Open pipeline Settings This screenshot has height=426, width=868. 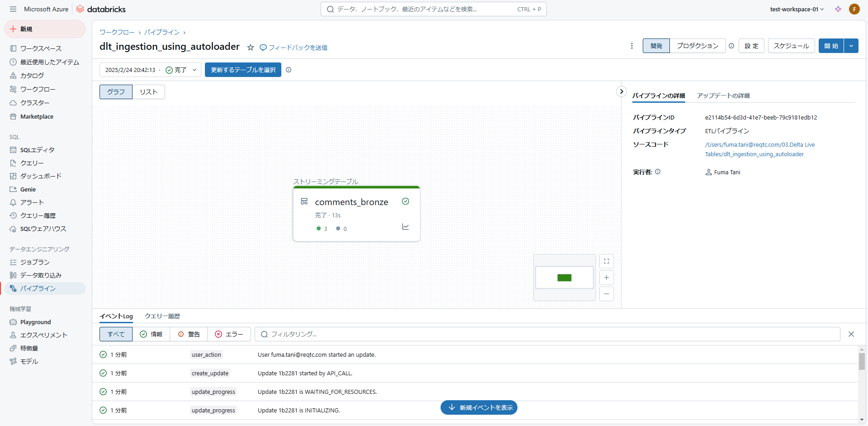tap(751, 46)
